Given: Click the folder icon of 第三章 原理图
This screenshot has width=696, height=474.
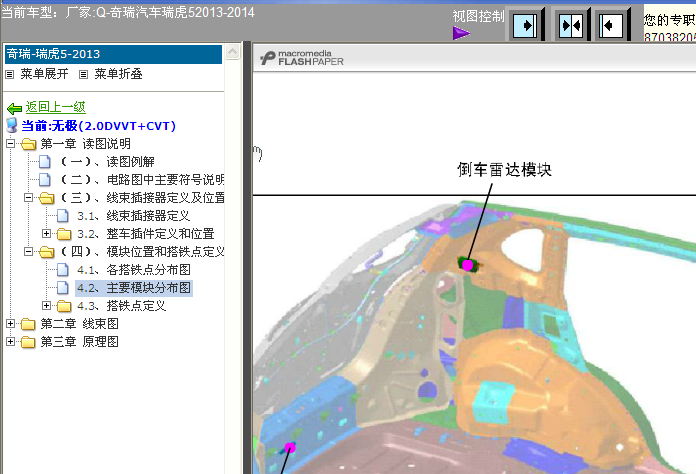Looking at the screenshot, I should [x=28, y=342].
